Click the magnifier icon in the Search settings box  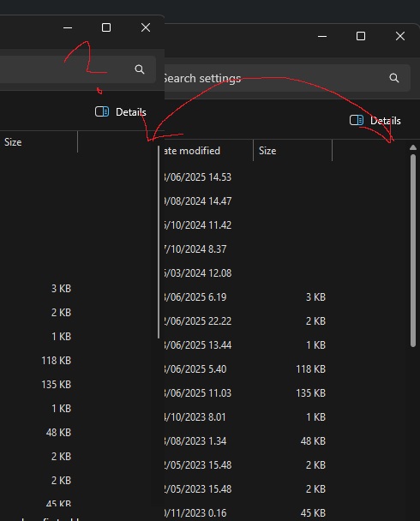click(394, 78)
